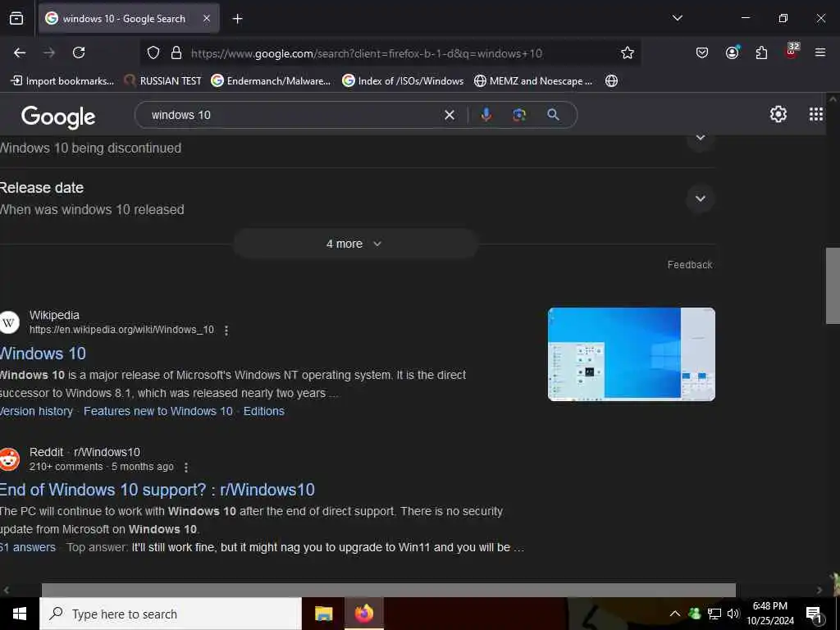Bookmark this page with star icon
Image resolution: width=840 pixels, height=630 pixels.
coord(628,52)
